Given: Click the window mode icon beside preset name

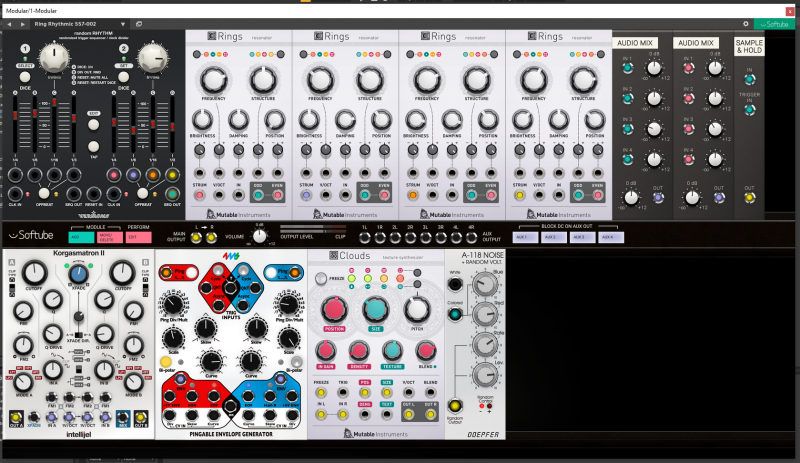Looking at the screenshot, I should click(x=139, y=24).
